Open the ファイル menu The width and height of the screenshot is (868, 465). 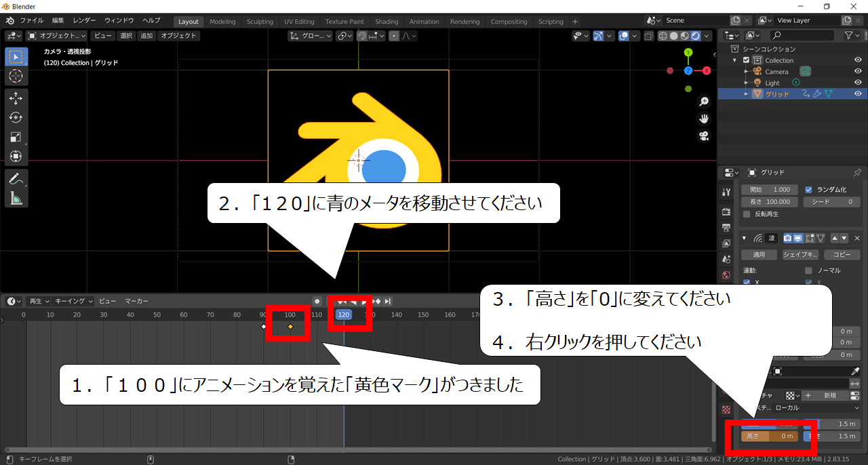click(32, 21)
